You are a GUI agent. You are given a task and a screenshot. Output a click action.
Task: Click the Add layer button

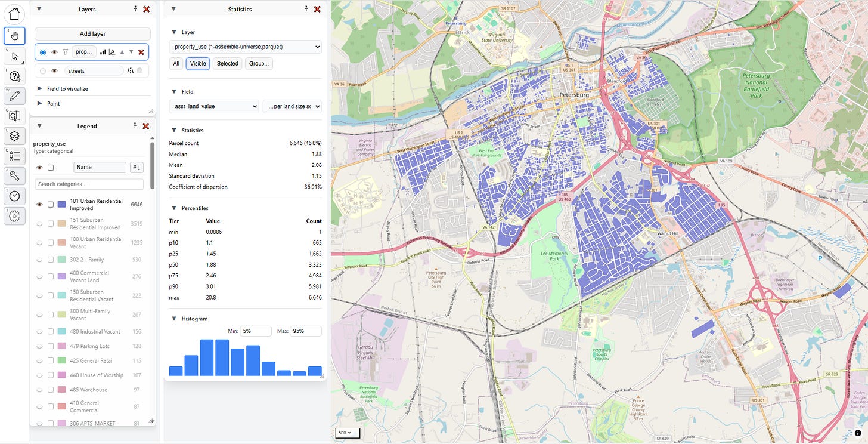point(92,34)
